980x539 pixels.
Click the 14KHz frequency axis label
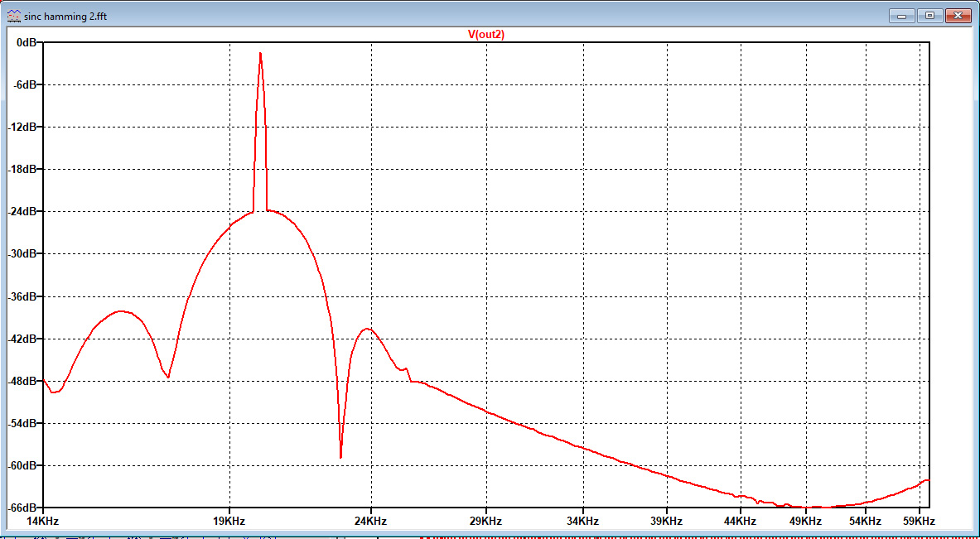click(43, 521)
